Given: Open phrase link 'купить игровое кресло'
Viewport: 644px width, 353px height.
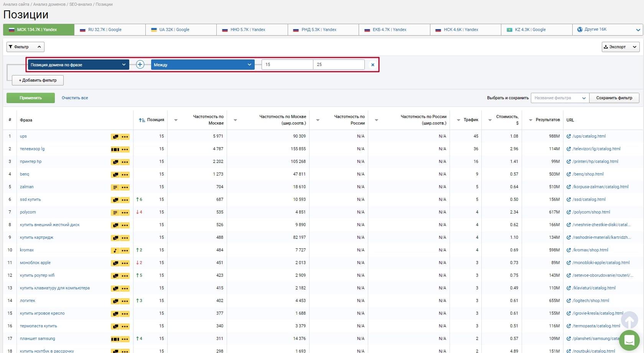Looking at the screenshot, I should pyautogui.click(x=42, y=313).
